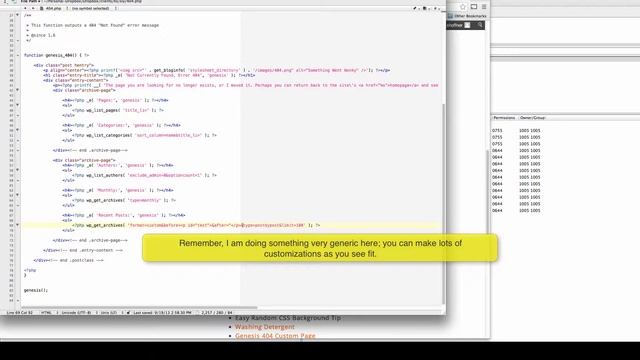Select the first 0644 row in file list

pyautogui.click(x=516, y=151)
